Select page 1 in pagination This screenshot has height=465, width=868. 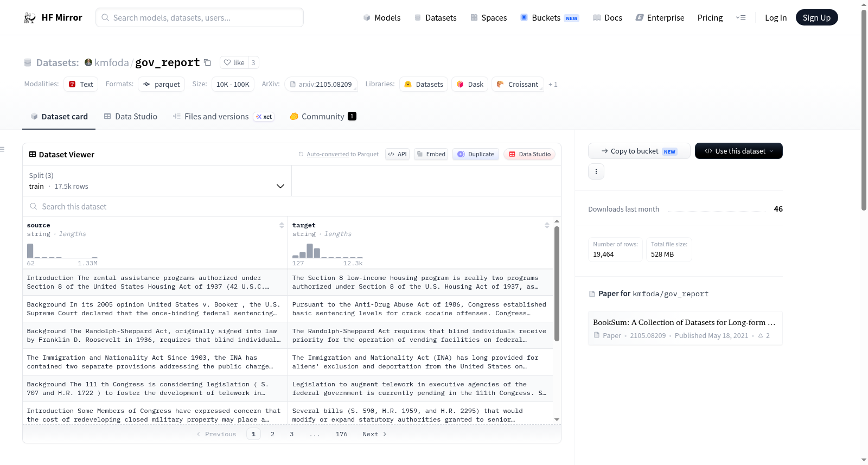point(253,434)
